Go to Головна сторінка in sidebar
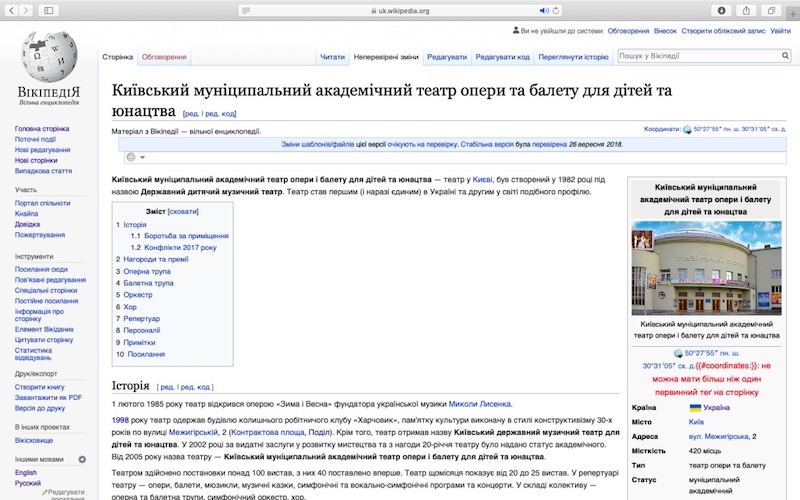The height and width of the screenshot is (500, 800). (42, 129)
